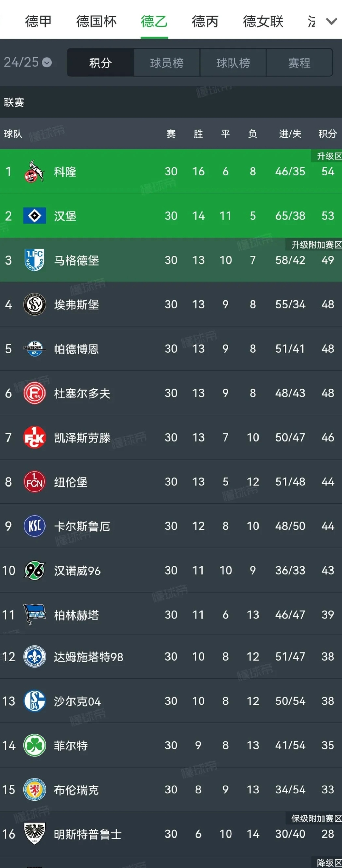Select the 凯泽斯劳滕 FCK red logo
Image resolution: width=342 pixels, height=868 pixels.
click(x=34, y=437)
